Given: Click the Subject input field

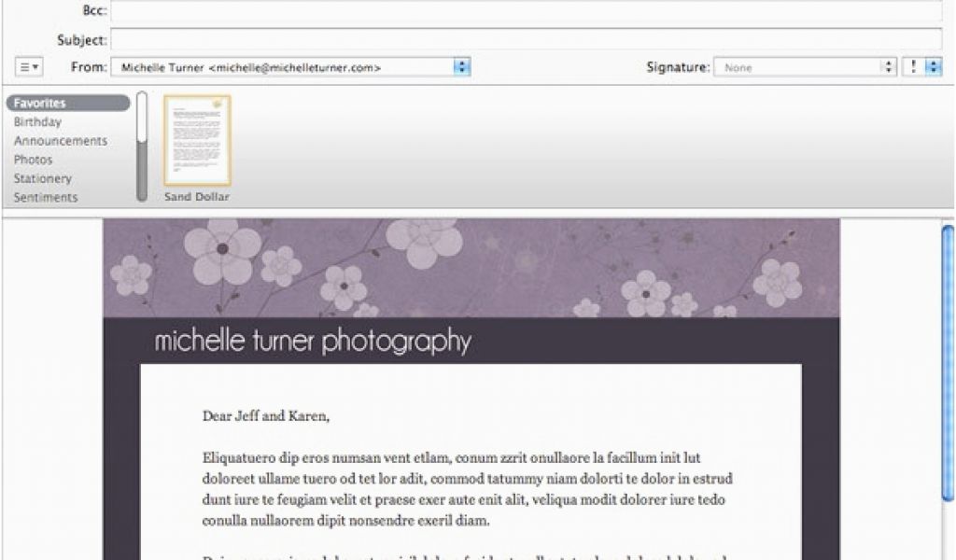Looking at the screenshot, I should point(527,39).
